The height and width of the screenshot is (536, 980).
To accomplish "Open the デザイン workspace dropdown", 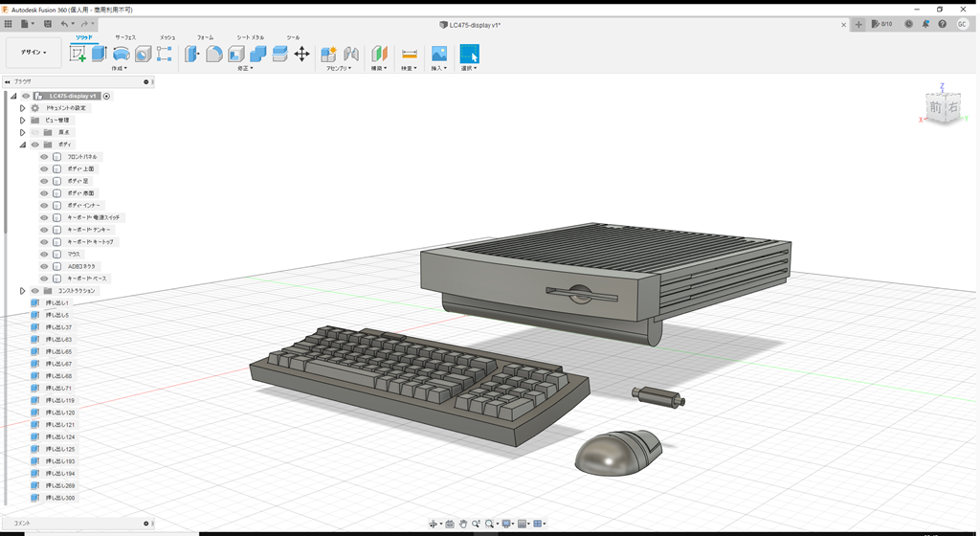I will pos(33,53).
